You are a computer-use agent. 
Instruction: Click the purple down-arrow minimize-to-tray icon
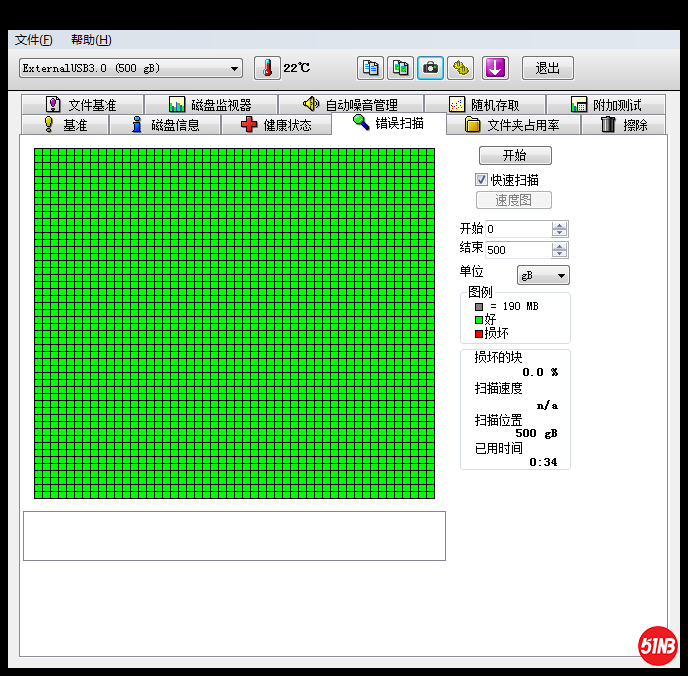tap(496, 68)
